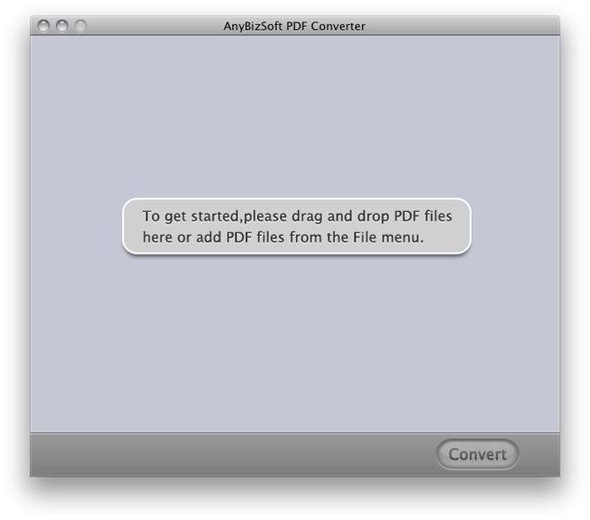This screenshot has width=590, height=520.
Task: Click the empty file list area above hint
Action: (295, 117)
